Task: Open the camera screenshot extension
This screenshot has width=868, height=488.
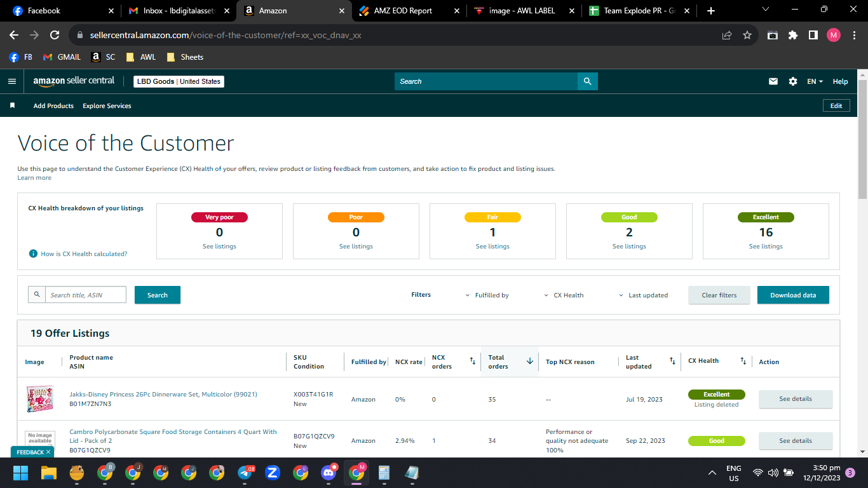Action: (x=773, y=35)
